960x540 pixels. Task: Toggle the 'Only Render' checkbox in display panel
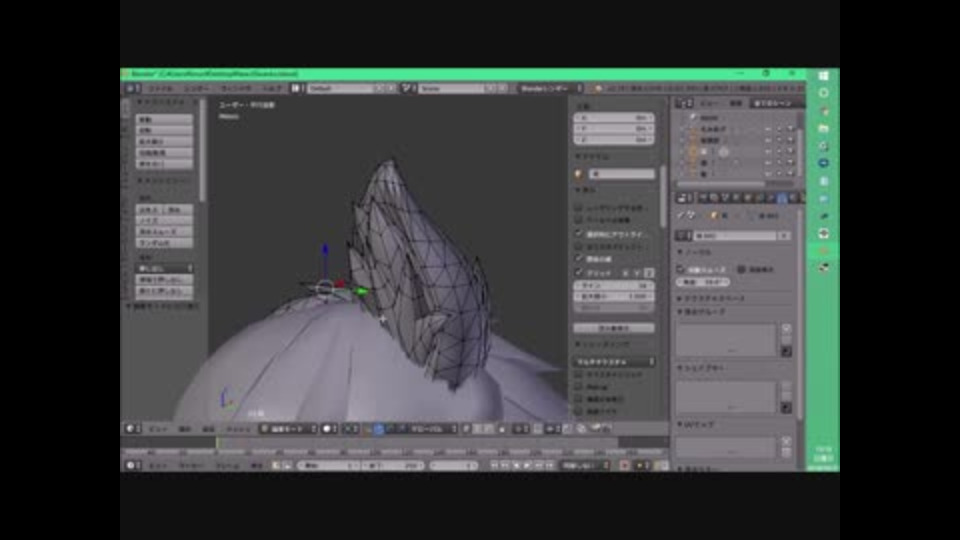click(x=579, y=207)
